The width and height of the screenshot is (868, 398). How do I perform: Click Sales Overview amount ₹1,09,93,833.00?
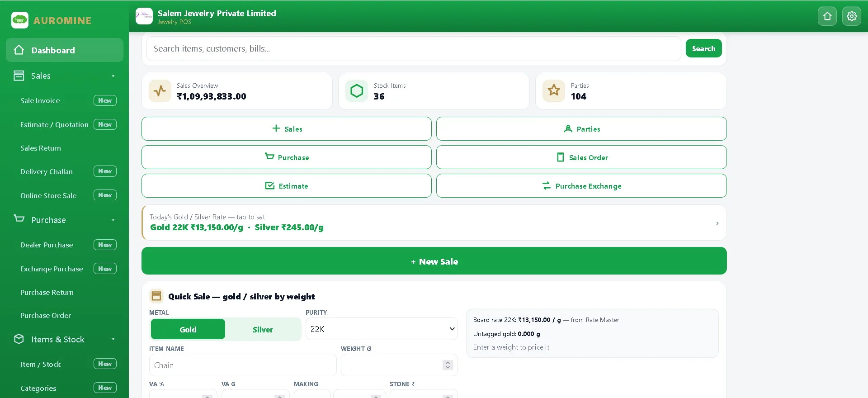click(x=212, y=96)
